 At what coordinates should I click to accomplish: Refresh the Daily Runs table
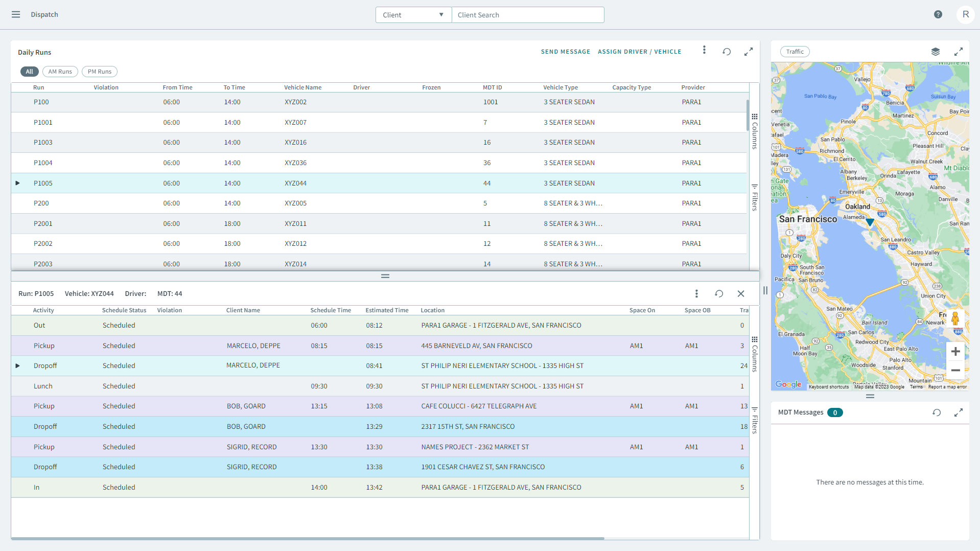point(726,52)
